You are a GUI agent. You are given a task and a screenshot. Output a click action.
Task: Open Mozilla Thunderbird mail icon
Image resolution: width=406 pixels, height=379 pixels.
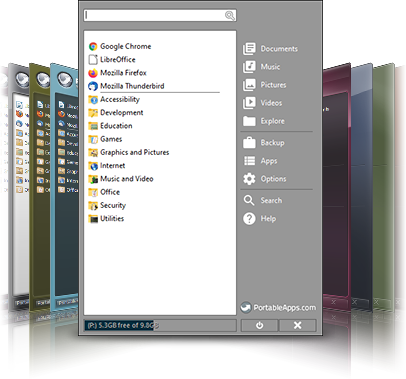pos(93,86)
